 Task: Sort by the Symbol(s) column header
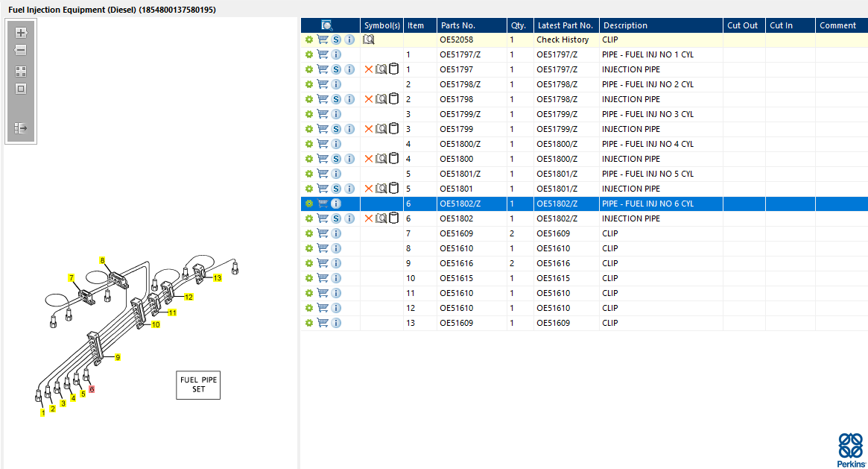pos(382,25)
